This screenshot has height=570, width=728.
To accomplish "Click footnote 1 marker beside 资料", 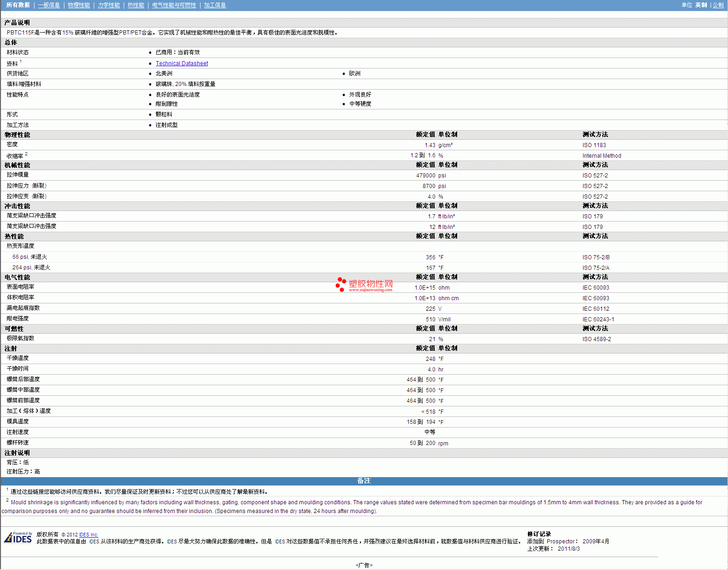I will pyautogui.click(x=21, y=62).
